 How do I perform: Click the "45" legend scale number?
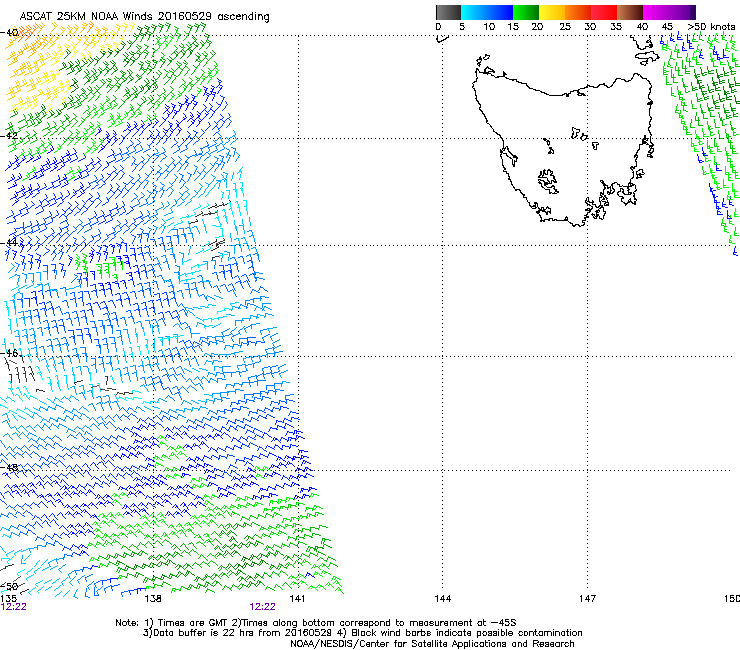click(x=667, y=27)
